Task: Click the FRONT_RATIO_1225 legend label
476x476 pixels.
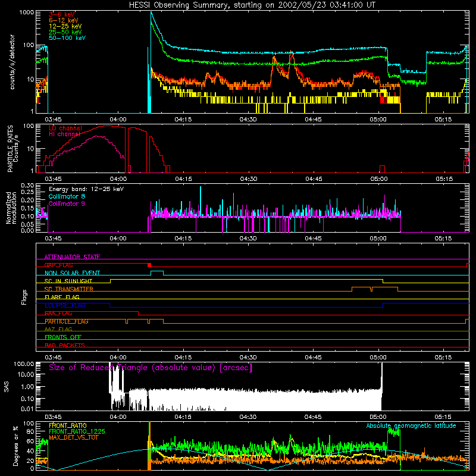Action: (x=77, y=431)
